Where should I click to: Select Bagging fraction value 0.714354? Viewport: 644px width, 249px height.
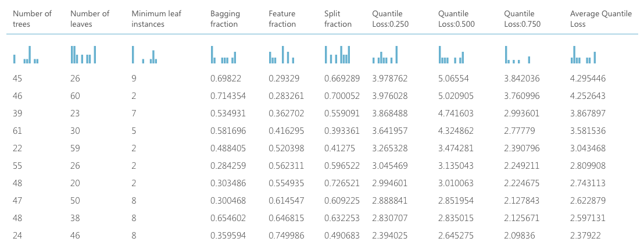click(227, 96)
